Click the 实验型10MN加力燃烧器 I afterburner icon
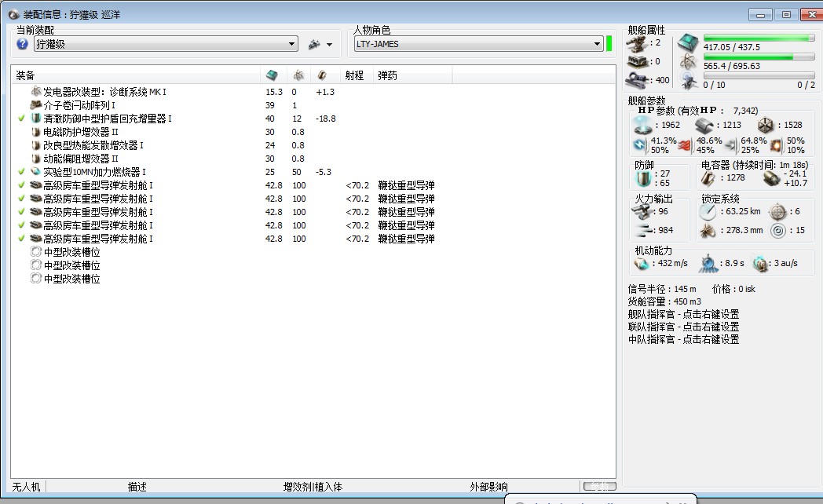The height and width of the screenshot is (504, 823). pyautogui.click(x=35, y=171)
